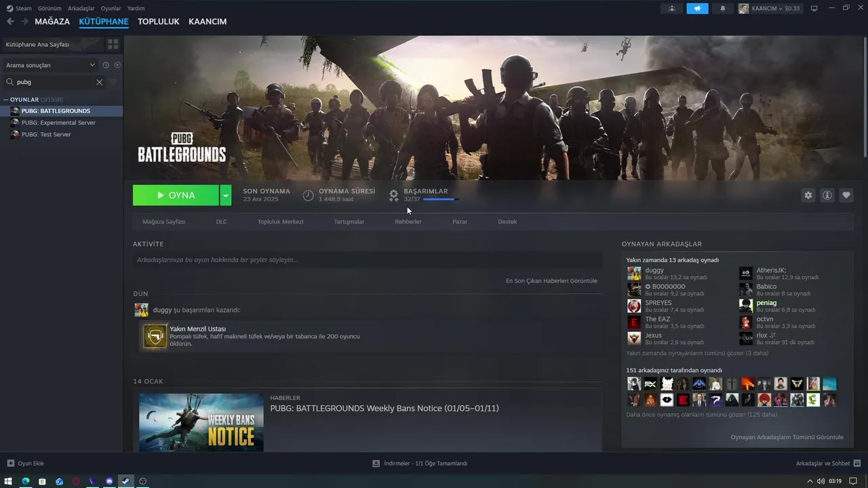
Task: Click the green OYNA play button
Action: pyautogui.click(x=176, y=195)
